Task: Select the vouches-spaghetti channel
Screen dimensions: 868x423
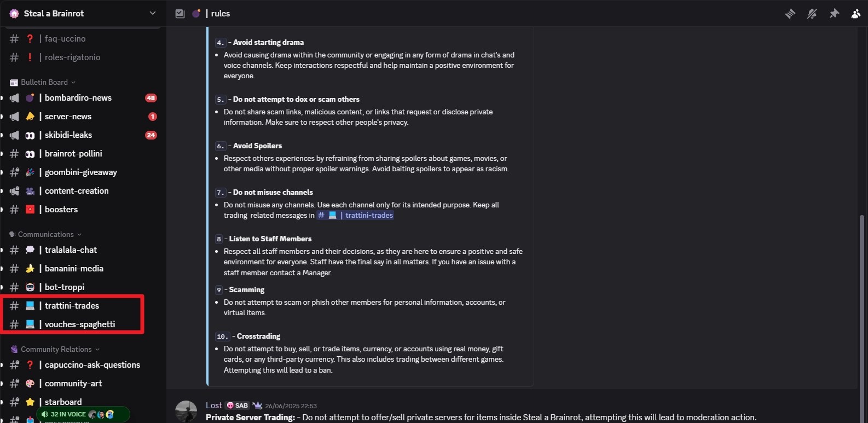Action: [x=79, y=325]
